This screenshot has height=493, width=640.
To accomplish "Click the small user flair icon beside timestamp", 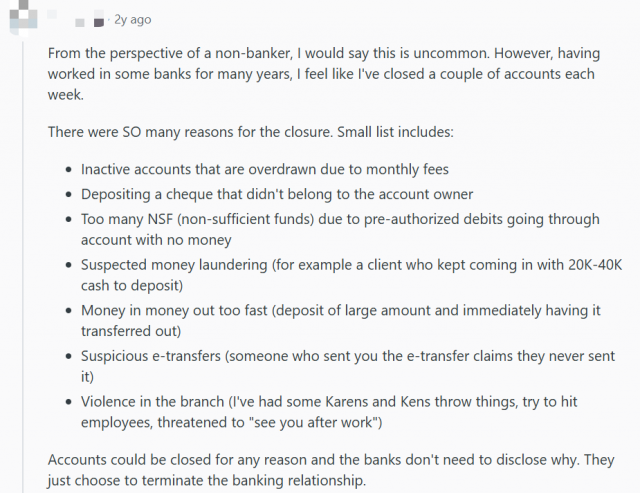I will [x=98, y=21].
